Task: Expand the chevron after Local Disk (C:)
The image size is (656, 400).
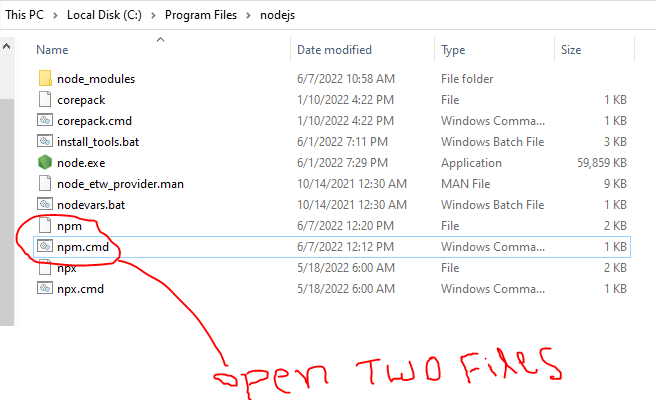Action: [153, 15]
